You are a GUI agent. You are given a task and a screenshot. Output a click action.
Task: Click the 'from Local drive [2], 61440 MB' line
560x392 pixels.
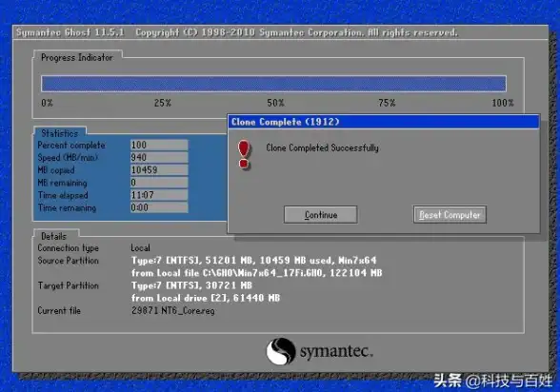(206, 298)
